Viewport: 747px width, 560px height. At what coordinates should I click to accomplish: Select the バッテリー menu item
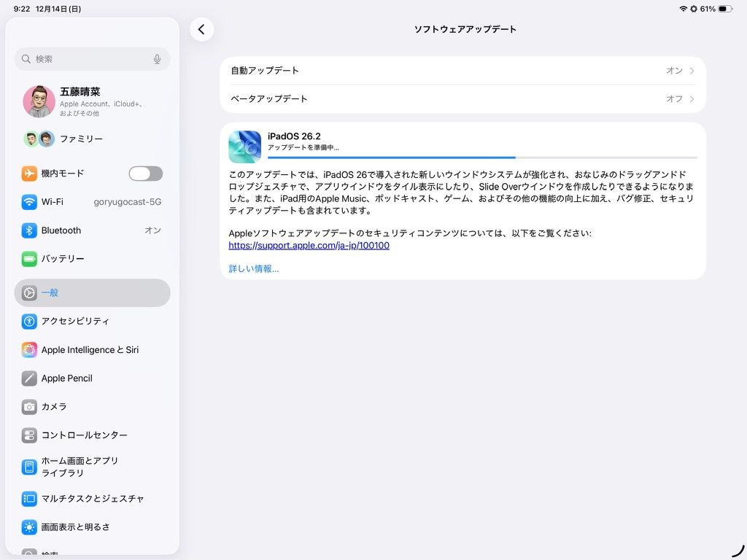point(93,259)
